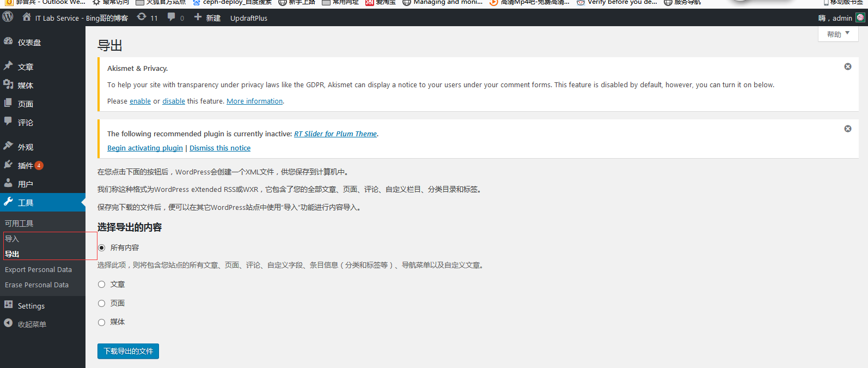Click the plug icon next to 插件

tap(8, 165)
